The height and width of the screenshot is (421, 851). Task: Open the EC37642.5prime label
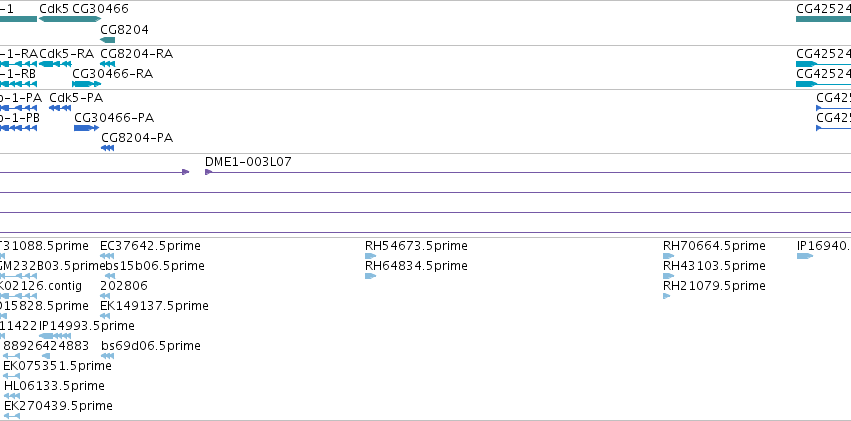150,246
